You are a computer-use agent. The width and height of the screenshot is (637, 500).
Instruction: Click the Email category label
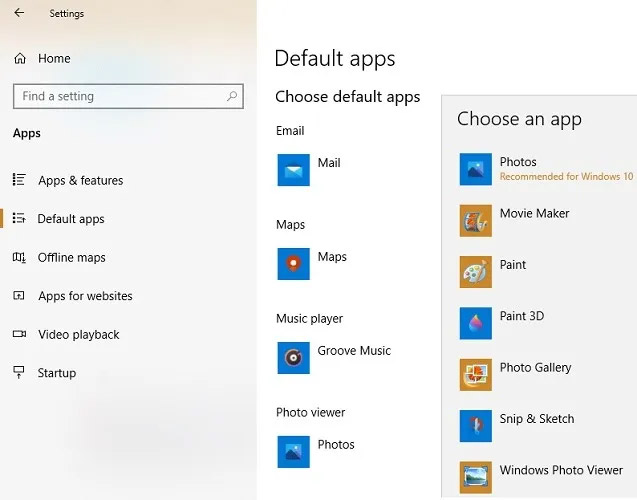pos(290,131)
